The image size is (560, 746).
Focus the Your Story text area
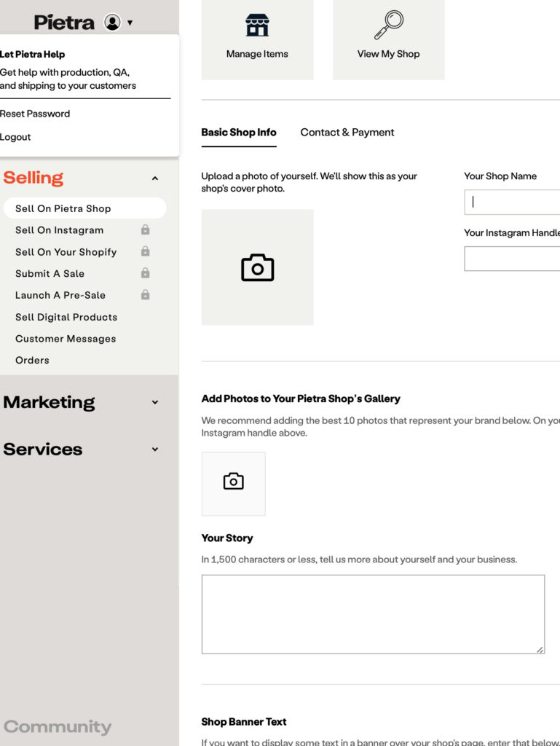coord(373,614)
